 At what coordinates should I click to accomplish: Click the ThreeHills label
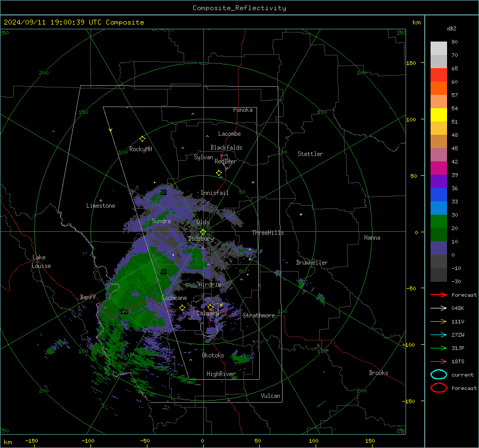click(x=268, y=233)
